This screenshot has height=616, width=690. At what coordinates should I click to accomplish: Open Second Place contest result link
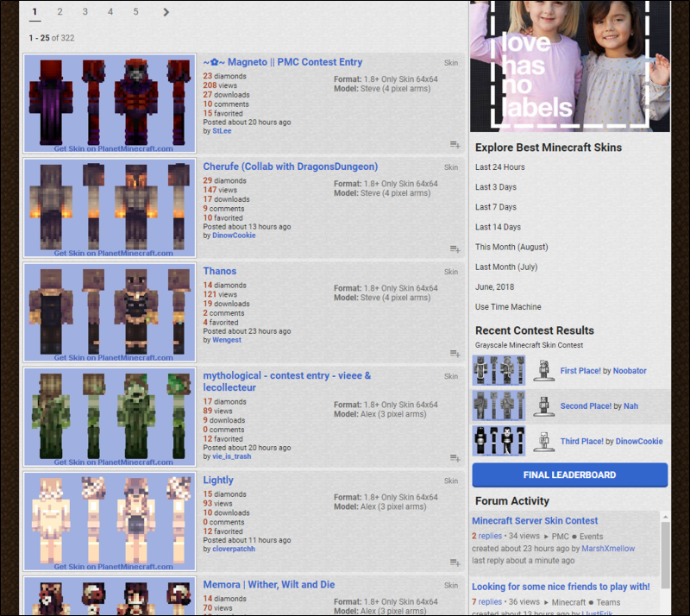[586, 405]
